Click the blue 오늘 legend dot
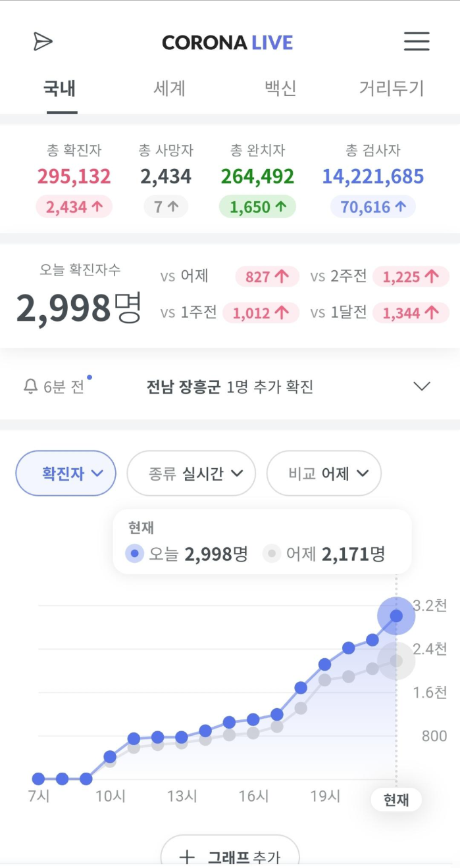This screenshot has height=868, width=460. 134,554
